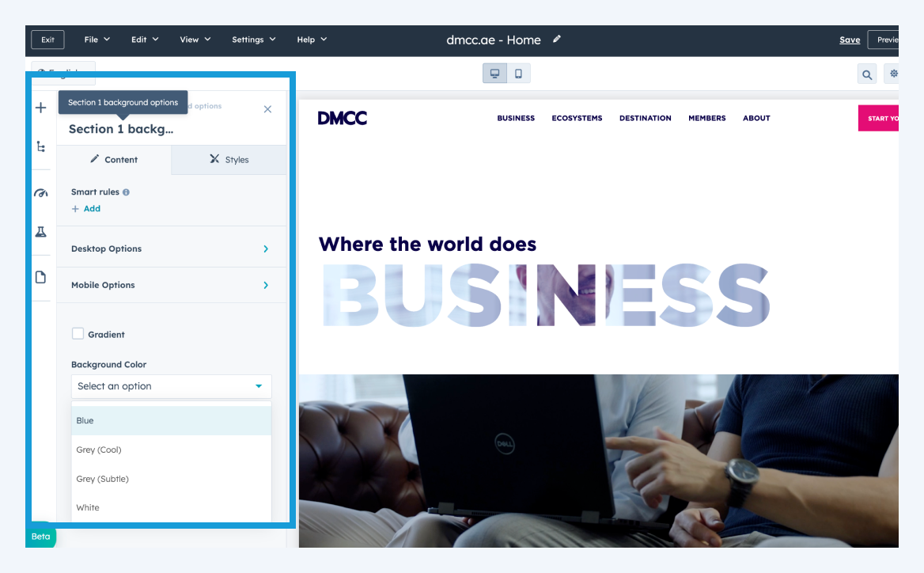Switch to desktop preview device icon

coord(494,74)
